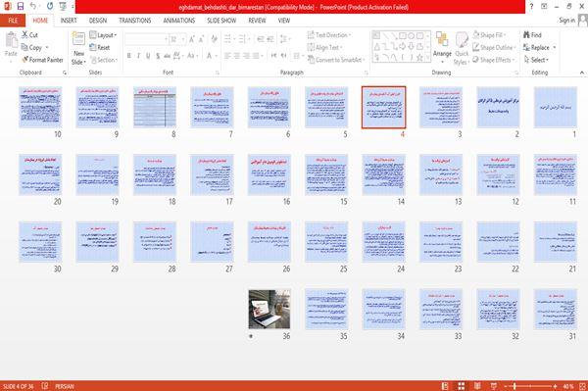The image size is (588, 391).
Task: Switch to the REVIEW tab
Action: tap(257, 21)
